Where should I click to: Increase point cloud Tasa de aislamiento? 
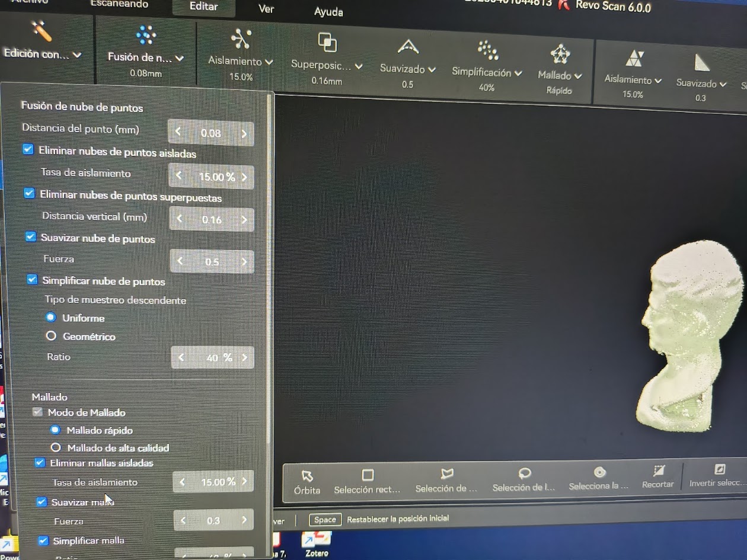click(x=244, y=177)
